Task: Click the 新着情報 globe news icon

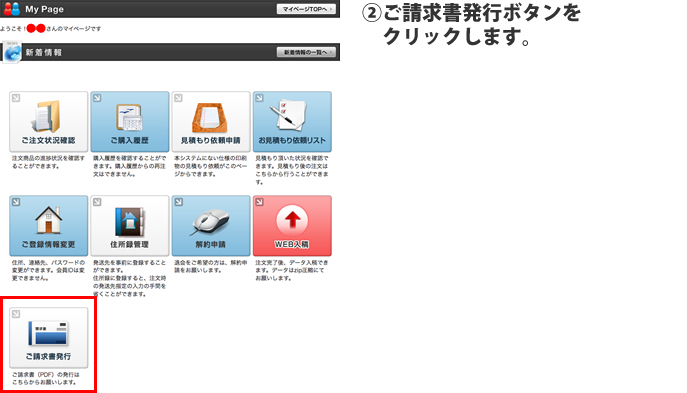Action: (11, 53)
